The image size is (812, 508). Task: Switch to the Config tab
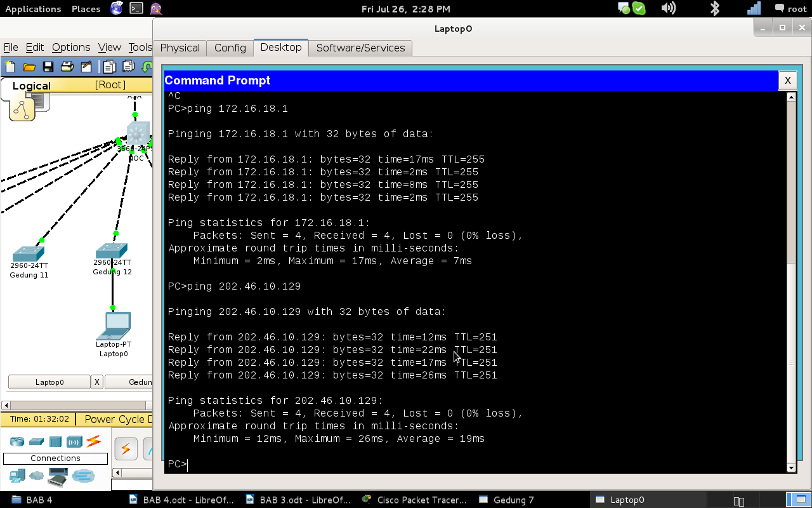[230, 48]
